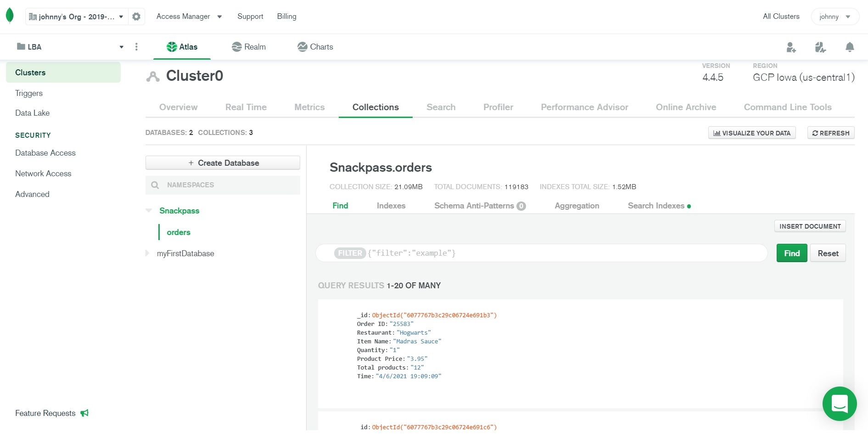Image resolution: width=868 pixels, height=443 pixels.
Task: Select the Snackpass database name
Action: pyautogui.click(x=179, y=211)
